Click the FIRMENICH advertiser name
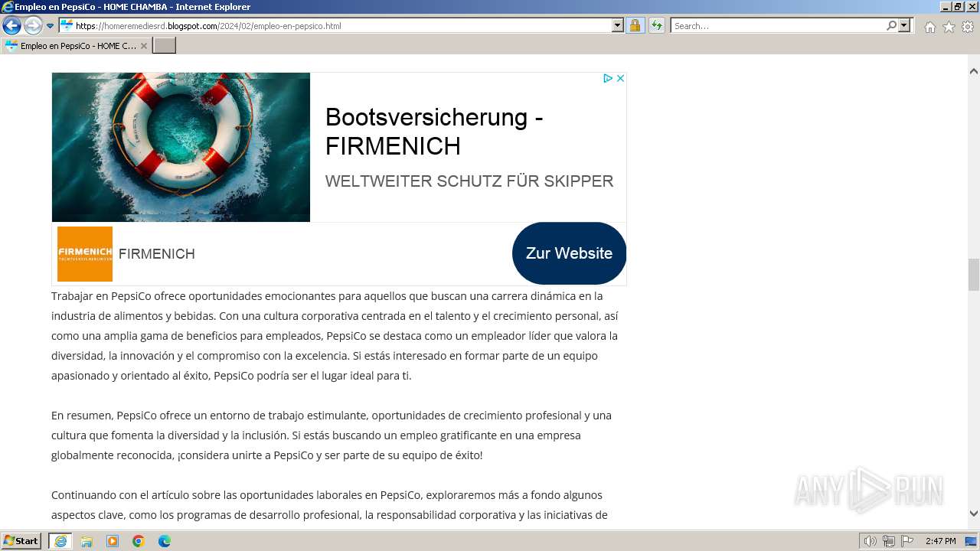 [x=157, y=254]
